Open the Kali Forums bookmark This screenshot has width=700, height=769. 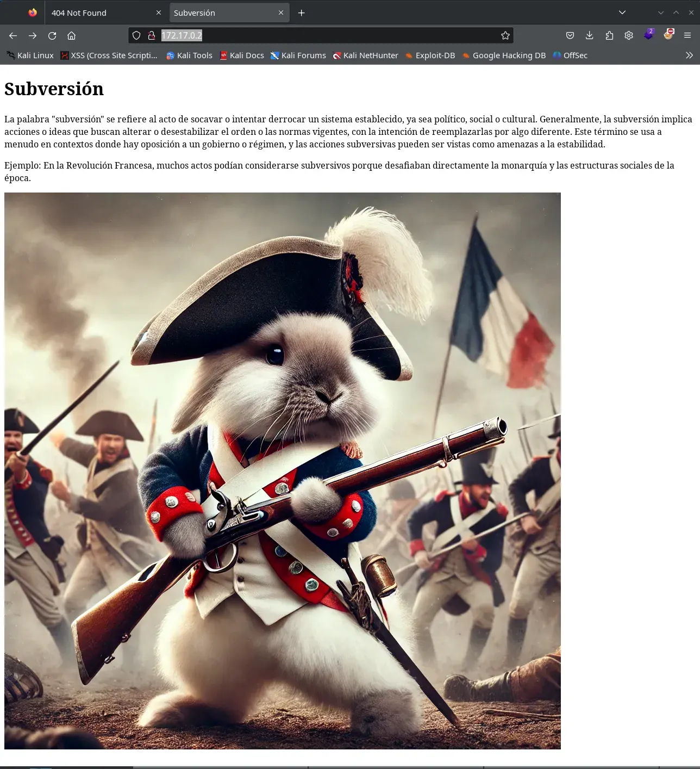(298, 55)
